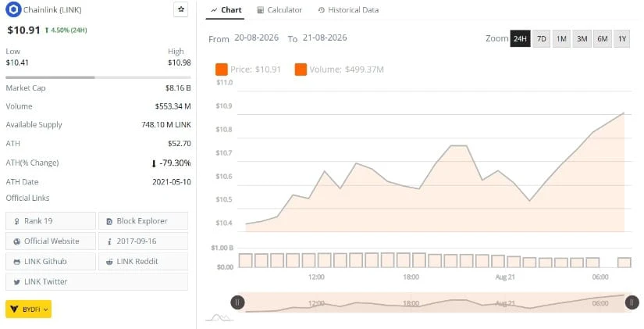Click the From date field 20-08-2026
Viewport: 644px width, 329px height.
tap(256, 38)
